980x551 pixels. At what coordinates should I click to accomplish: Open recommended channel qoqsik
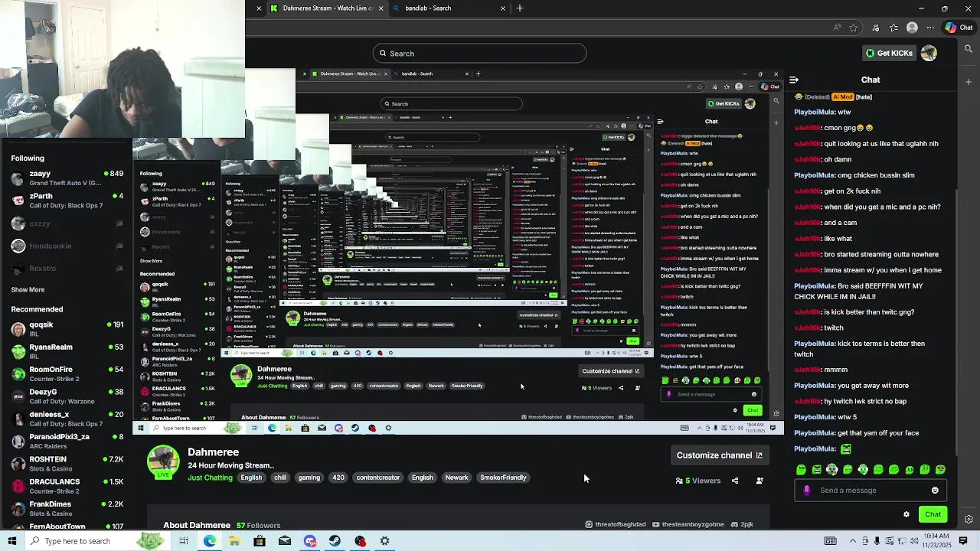pos(67,329)
